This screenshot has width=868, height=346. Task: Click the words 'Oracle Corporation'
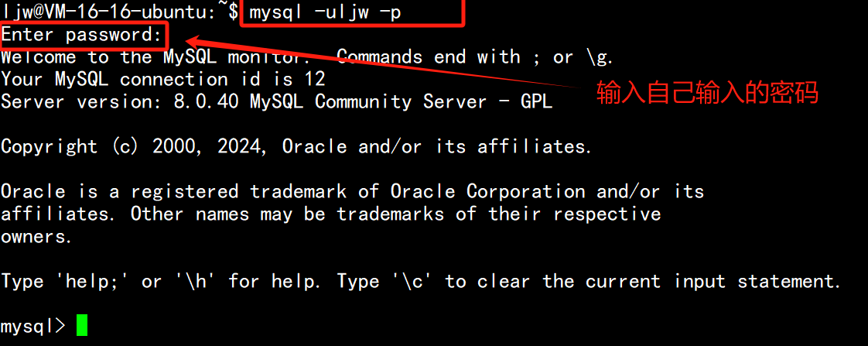coord(487,191)
